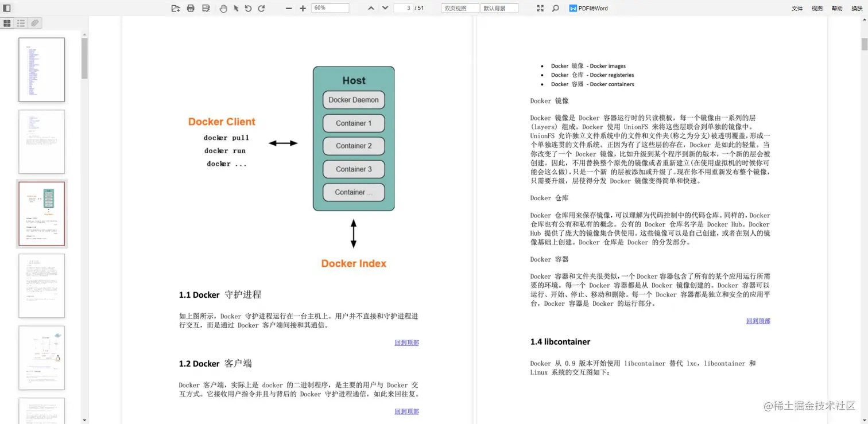Click 回到顶部 link under section 1.2
Image resolution: width=868 pixels, height=424 pixels.
406,411
